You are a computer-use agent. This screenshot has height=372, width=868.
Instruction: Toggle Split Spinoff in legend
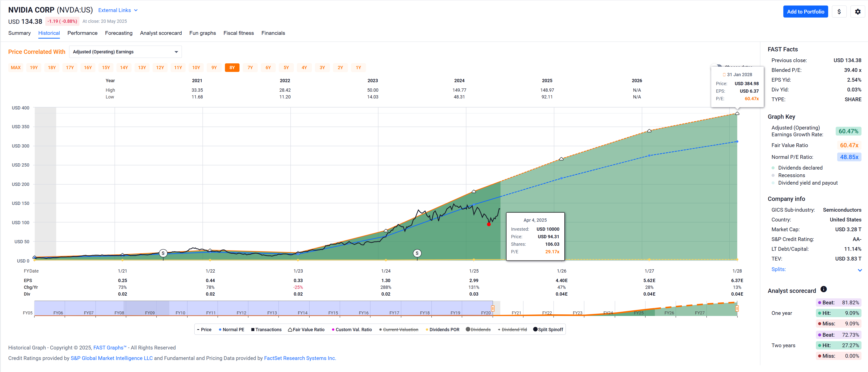[548, 330]
